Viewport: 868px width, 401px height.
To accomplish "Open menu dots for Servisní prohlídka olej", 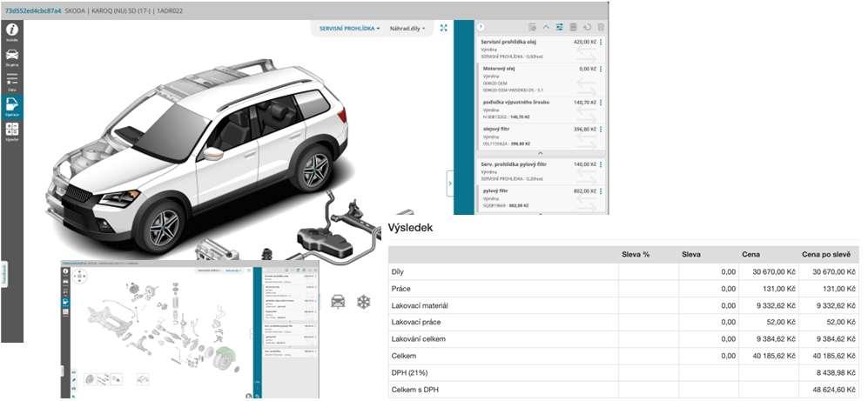I will (x=602, y=42).
